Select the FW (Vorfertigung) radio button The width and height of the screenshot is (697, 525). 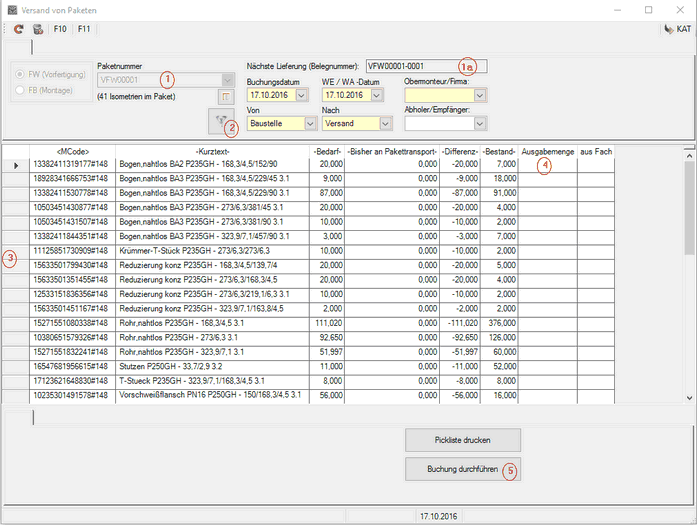coord(22,73)
